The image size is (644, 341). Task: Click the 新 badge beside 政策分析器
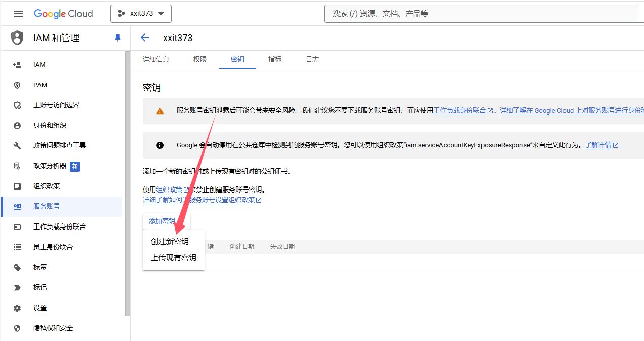coord(75,166)
